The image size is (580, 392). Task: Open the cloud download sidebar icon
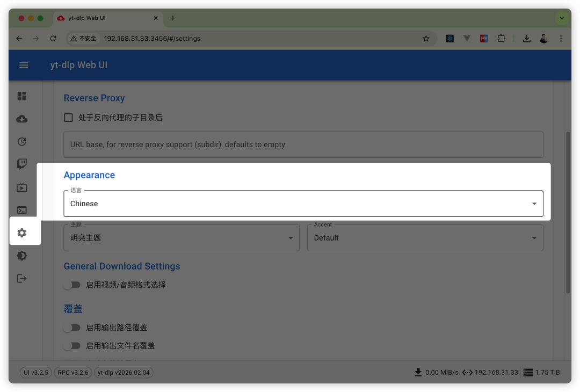22,119
